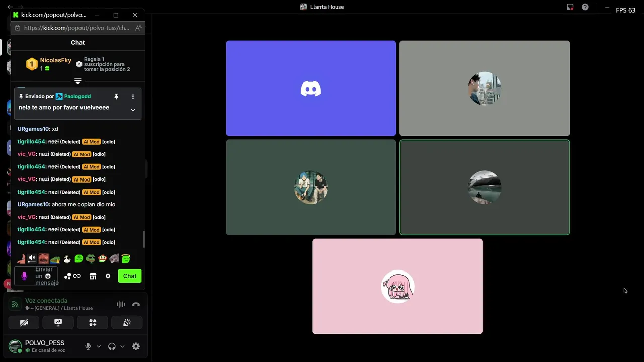Click the URgames10 username on the 'xd' message
The image size is (644, 362).
pos(33,129)
